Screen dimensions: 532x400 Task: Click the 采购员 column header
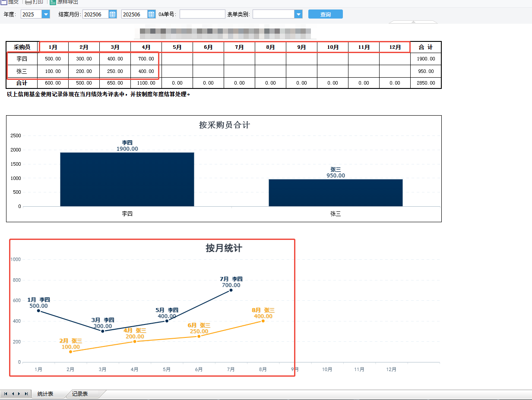point(22,47)
